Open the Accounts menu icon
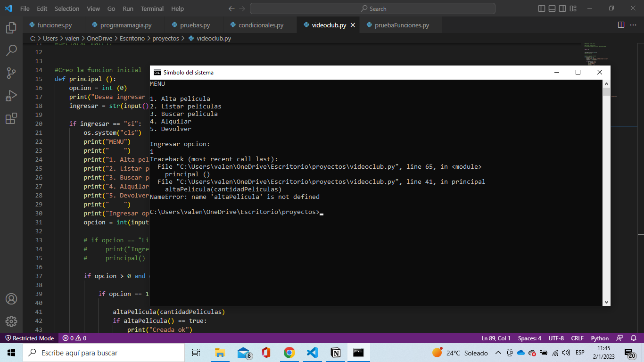 (11, 299)
